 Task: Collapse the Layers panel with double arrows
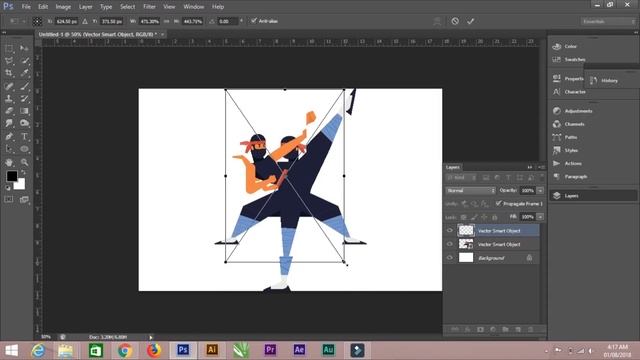coord(530,167)
